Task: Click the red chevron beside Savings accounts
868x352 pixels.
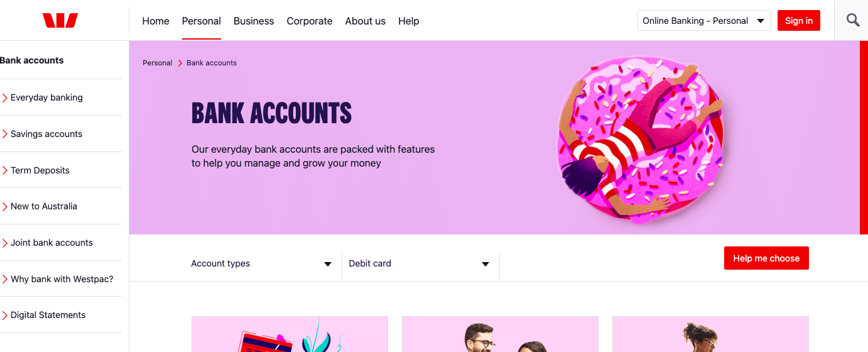Action: (5, 134)
